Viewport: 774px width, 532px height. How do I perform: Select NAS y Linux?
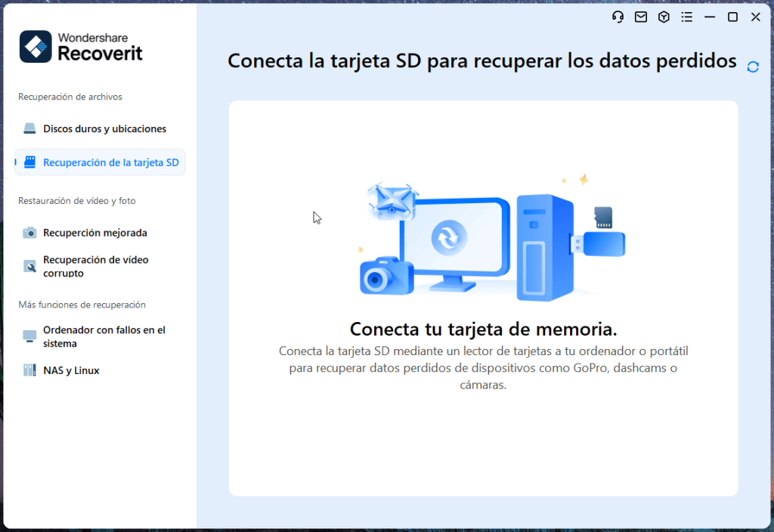[101, 370]
